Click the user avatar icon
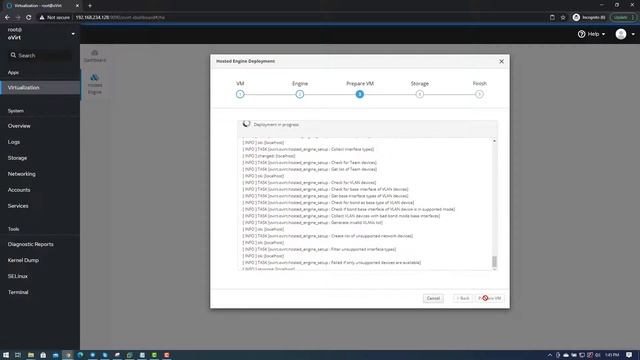 click(x=621, y=34)
